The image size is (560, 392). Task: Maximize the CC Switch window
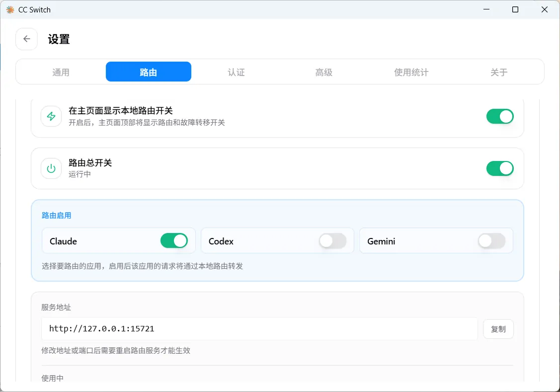(x=515, y=9)
